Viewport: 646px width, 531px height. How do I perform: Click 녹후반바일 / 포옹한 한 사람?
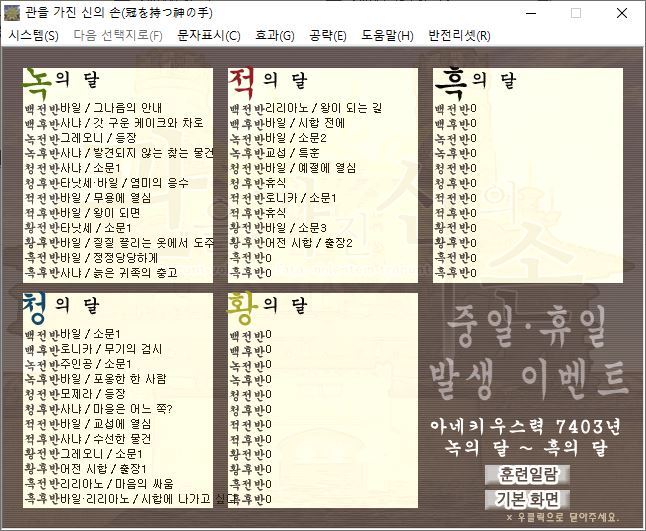pyautogui.click(x=95, y=379)
